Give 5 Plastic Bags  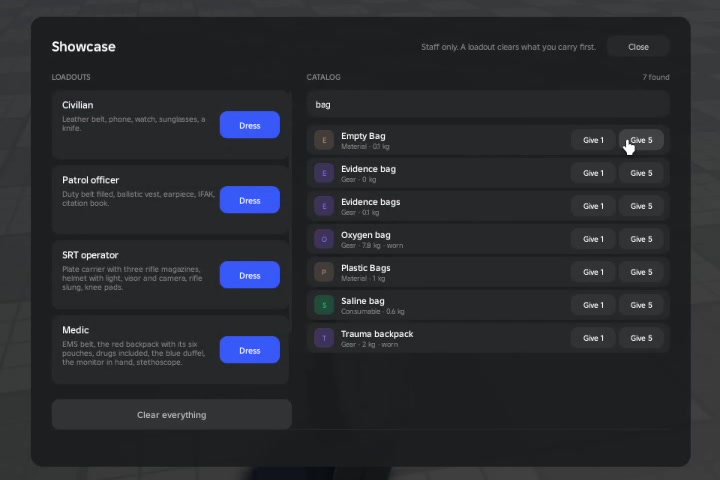coord(641,272)
